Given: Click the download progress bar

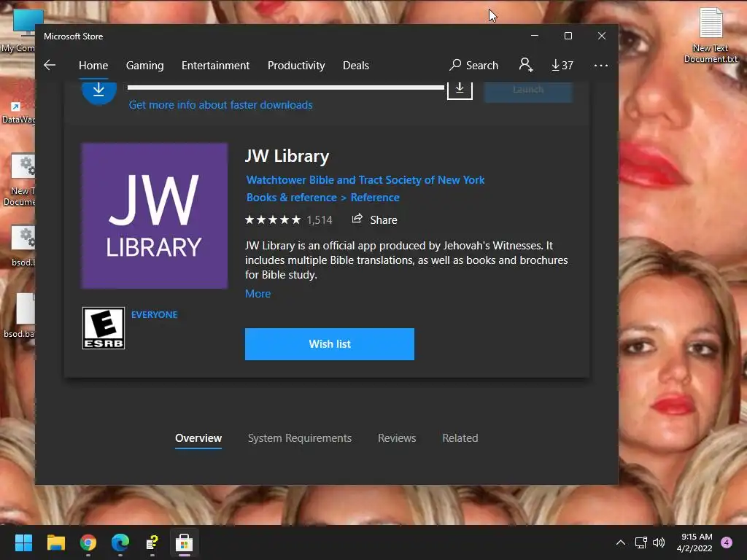Looking at the screenshot, I should click(x=286, y=87).
